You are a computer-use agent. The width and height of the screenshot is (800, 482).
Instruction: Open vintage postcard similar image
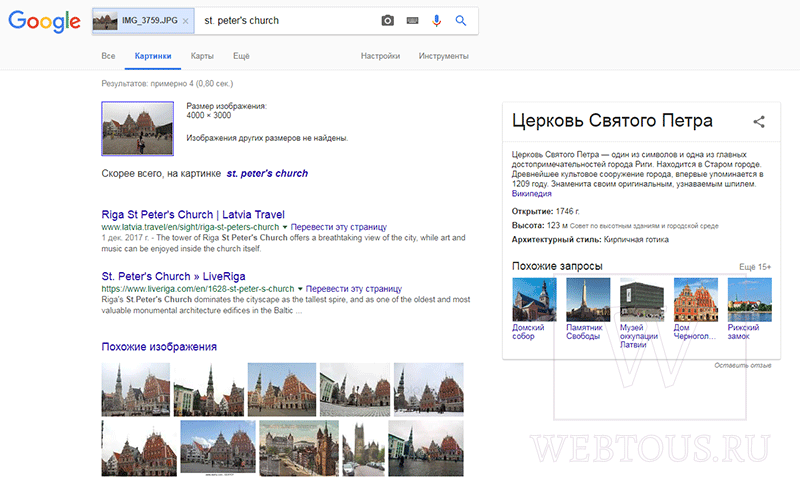[299, 448]
